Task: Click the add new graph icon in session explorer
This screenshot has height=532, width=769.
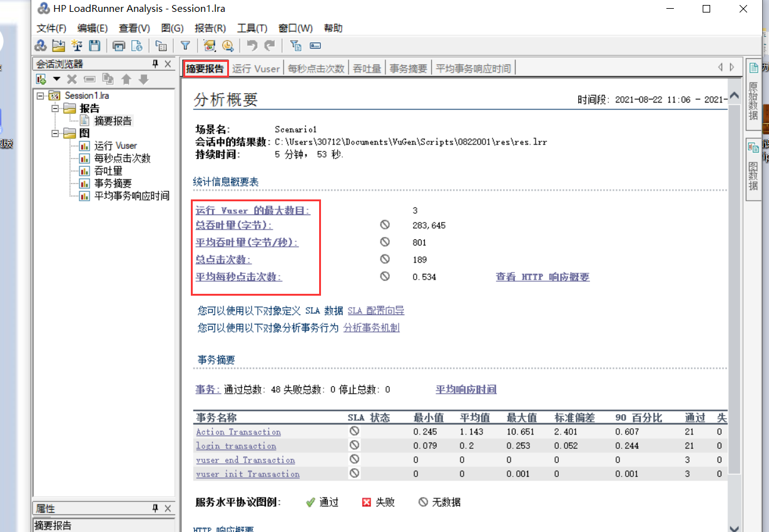Action: click(42, 79)
